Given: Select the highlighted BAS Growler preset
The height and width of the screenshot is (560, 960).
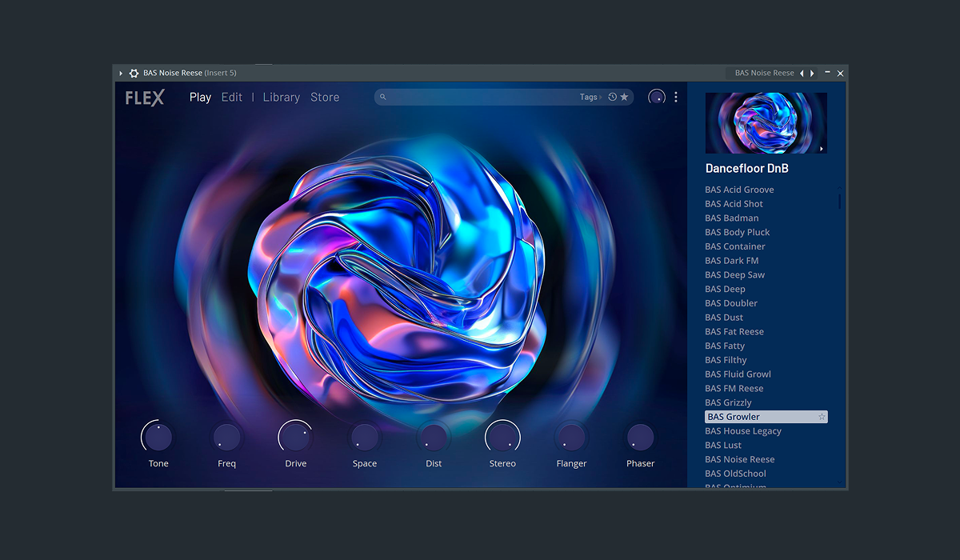Looking at the screenshot, I should click(766, 417).
